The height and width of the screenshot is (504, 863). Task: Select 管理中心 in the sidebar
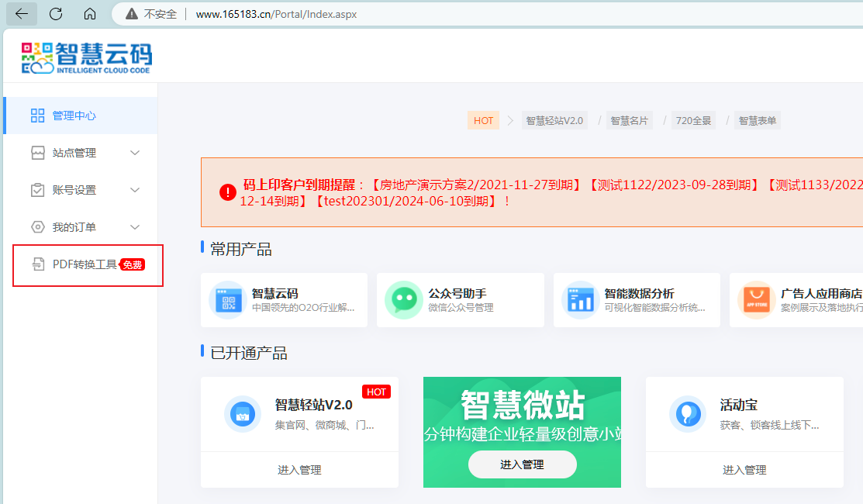click(x=74, y=116)
